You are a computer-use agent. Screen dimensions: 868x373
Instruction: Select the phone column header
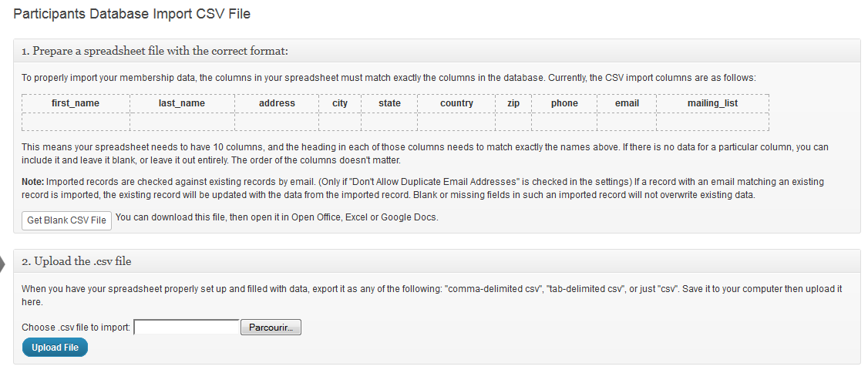(564, 103)
